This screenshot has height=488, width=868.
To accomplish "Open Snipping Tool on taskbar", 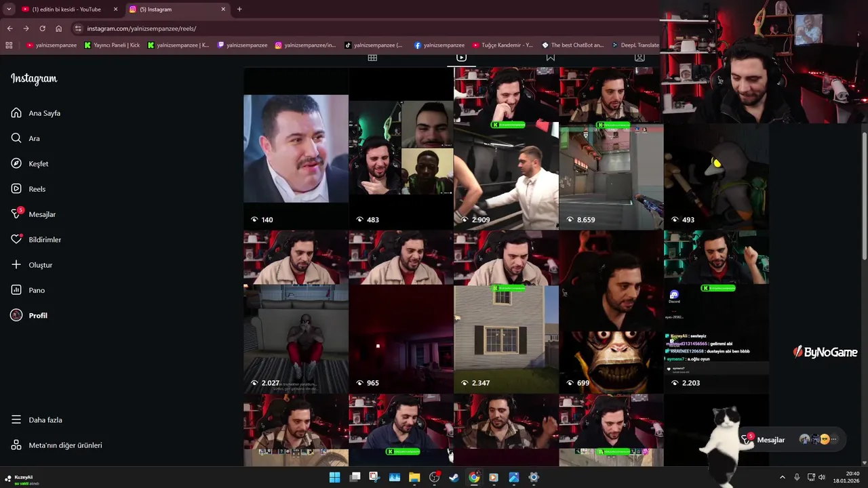I will pyautogui.click(x=374, y=477).
